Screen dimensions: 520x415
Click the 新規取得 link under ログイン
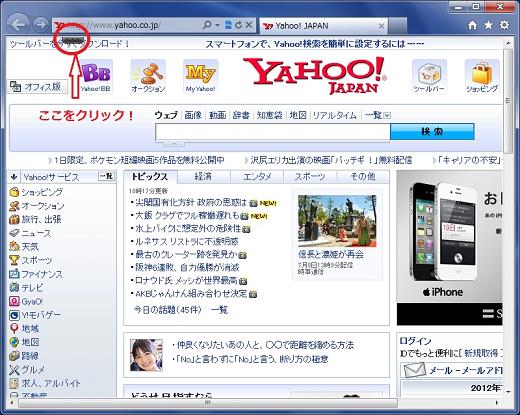(481, 353)
